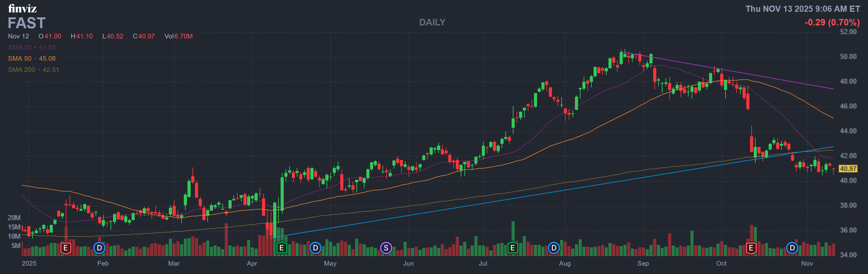
Task: Click the red -0.29 (0.70%) change value
Action: 832,23
